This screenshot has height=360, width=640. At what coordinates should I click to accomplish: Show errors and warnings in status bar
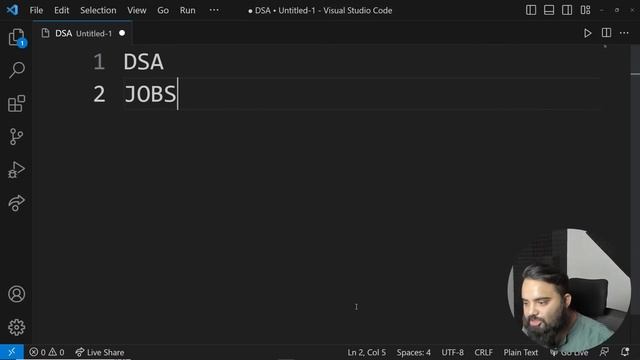(47, 352)
